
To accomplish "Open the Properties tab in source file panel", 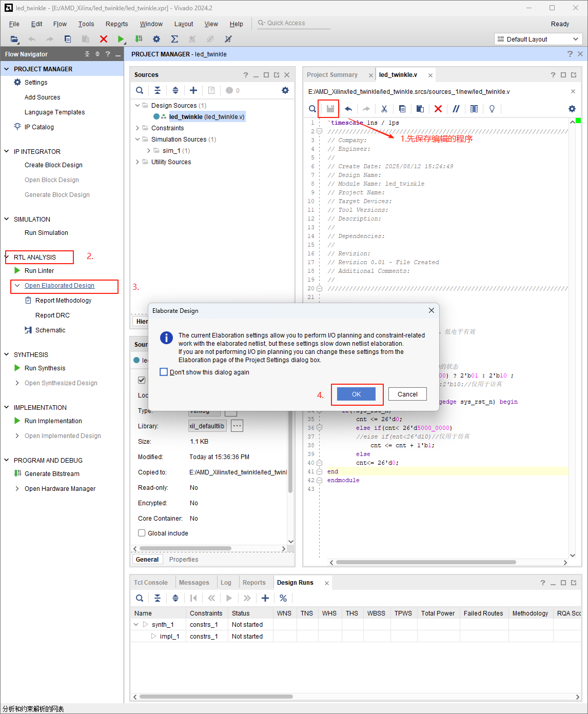I will coord(184,560).
